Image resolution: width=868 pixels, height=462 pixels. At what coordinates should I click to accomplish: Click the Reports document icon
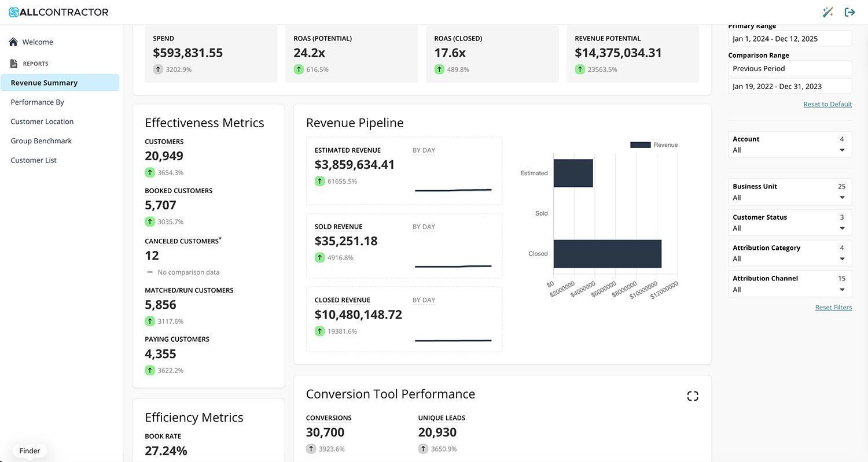pos(14,64)
